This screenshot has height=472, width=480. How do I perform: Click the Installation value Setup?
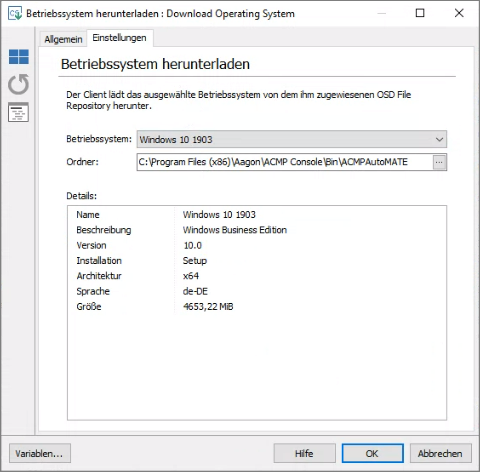195,261
